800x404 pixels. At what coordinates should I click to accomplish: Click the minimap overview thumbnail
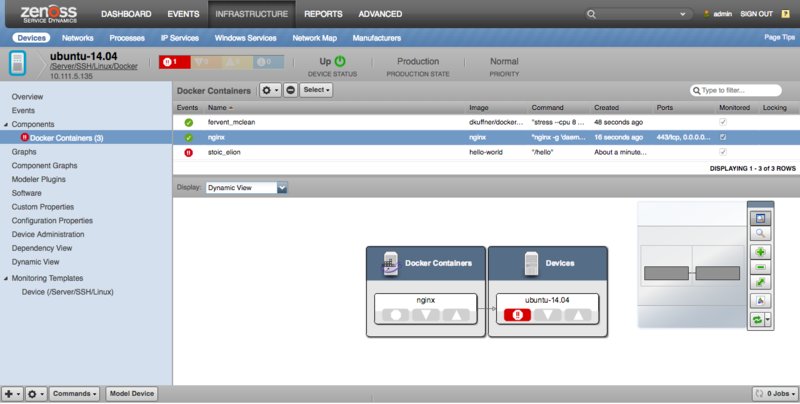tap(692, 265)
